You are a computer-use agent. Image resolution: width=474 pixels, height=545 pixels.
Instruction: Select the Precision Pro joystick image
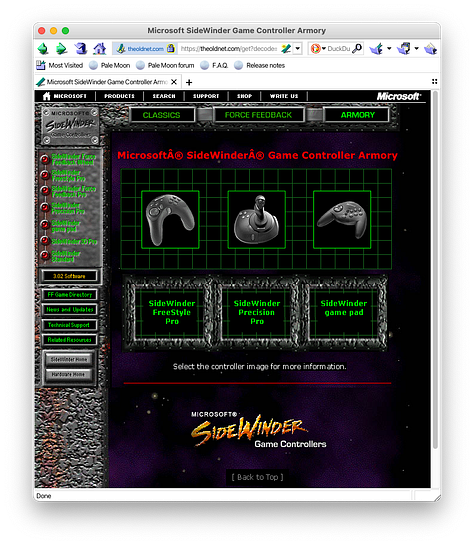point(256,220)
